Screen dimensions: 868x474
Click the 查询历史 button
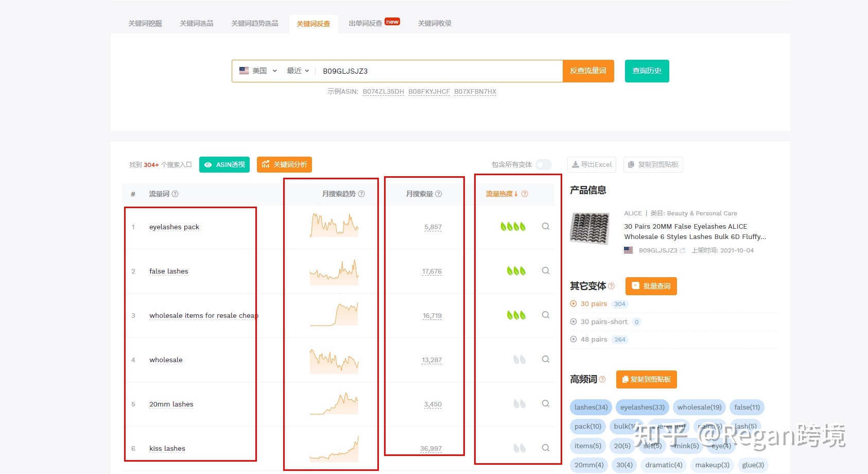coord(647,71)
